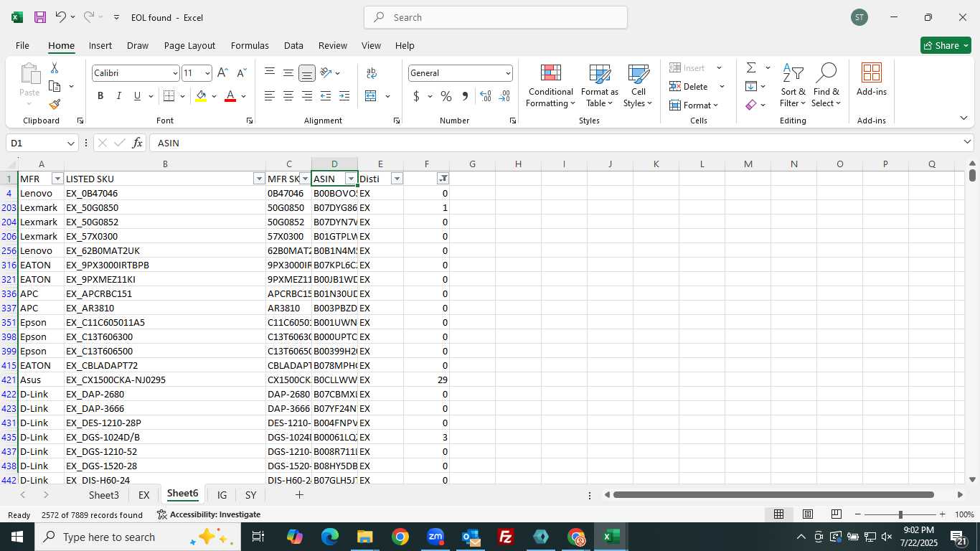Apply Comma Style number format
980x551 pixels.
(x=465, y=96)
